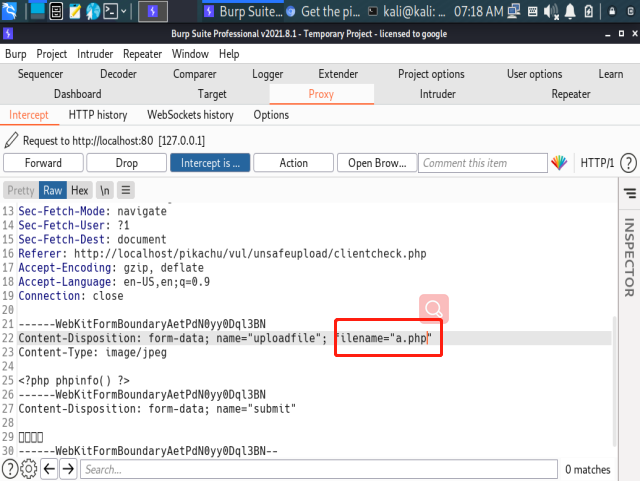Open the Proxy Options sub-tab

tap(271, 115)
